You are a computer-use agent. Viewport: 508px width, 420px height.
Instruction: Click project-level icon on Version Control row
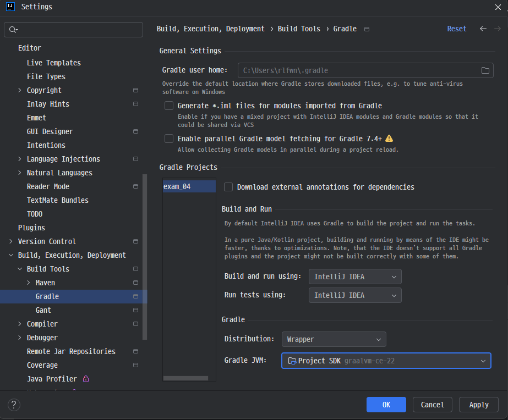point(136,241)
